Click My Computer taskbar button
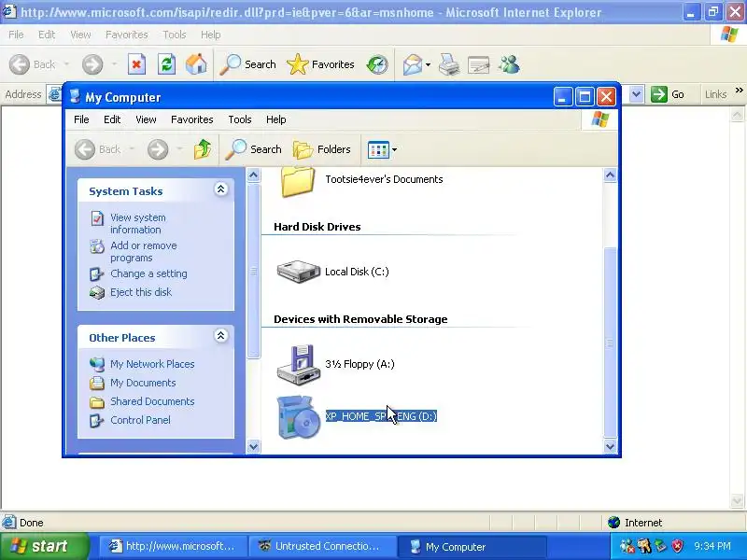The width and height of the screenshot is (747, 560). pos(472,546)
